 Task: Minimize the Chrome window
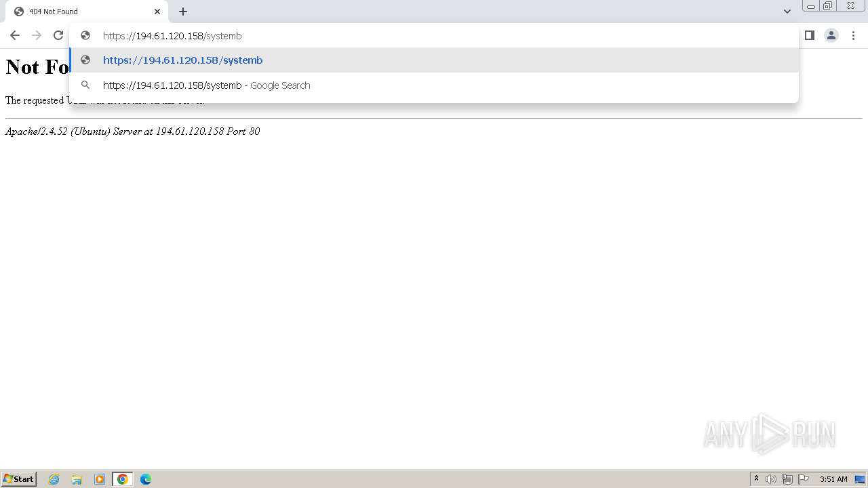811,6
